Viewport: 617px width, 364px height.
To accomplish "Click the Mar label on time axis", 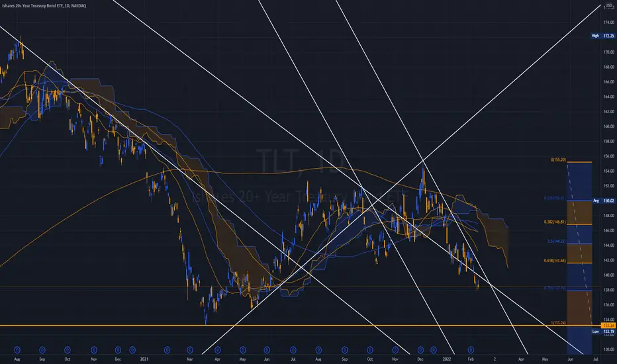I will tap(189, 359).
